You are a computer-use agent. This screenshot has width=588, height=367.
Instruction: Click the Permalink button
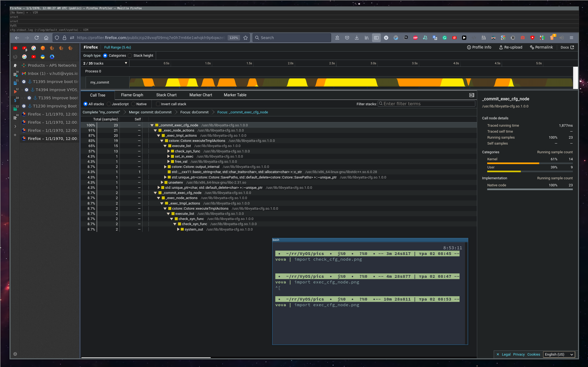coord(541,47)
